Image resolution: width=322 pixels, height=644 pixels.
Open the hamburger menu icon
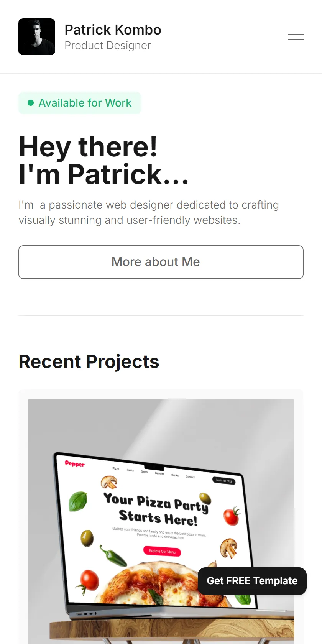pyautogui.click(x=296, y=37)
